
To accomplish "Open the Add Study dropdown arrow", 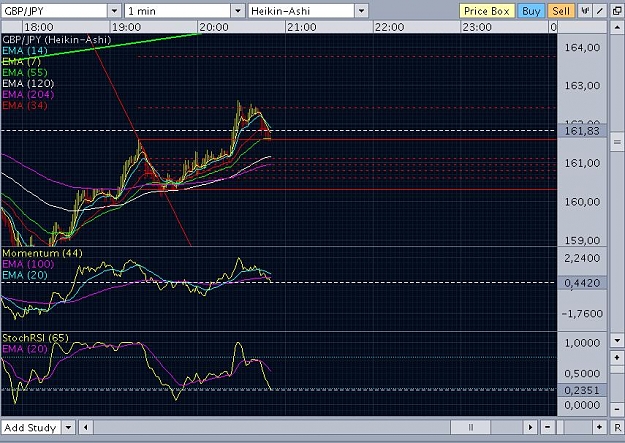I will coord(69,427).
